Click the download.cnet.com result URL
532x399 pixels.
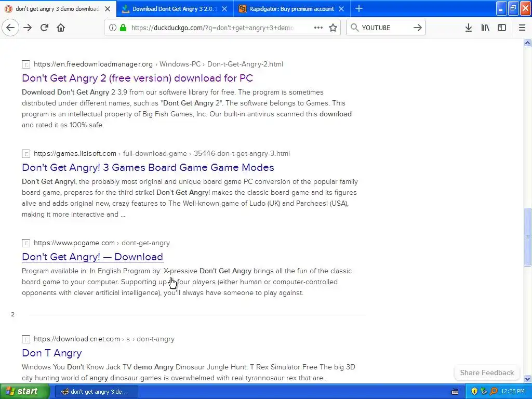tap(104, 339)
